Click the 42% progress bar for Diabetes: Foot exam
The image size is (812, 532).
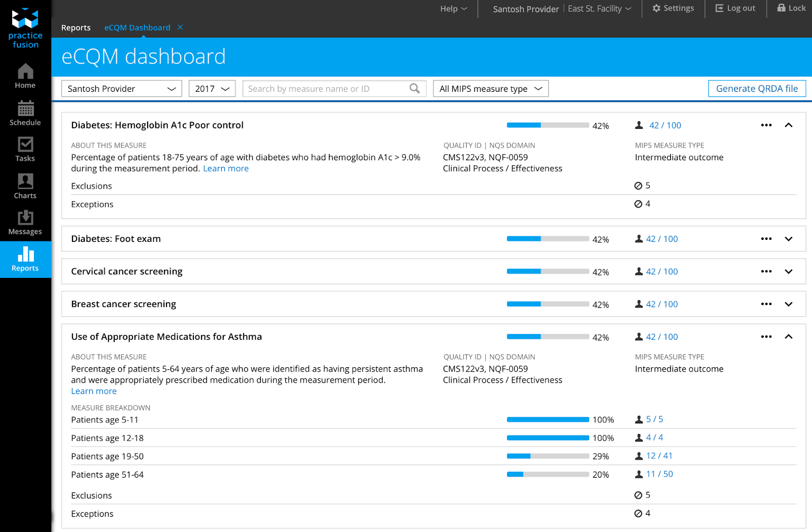[547, 238]
